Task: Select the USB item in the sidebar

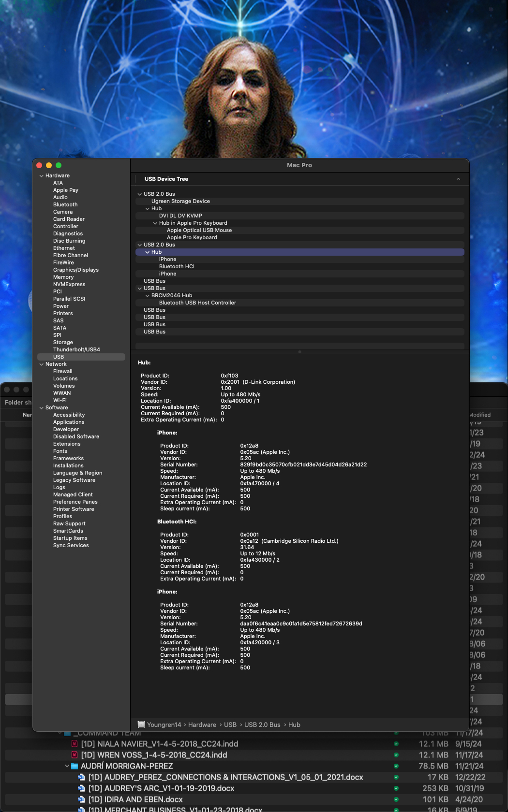Action: click(81, 357)
